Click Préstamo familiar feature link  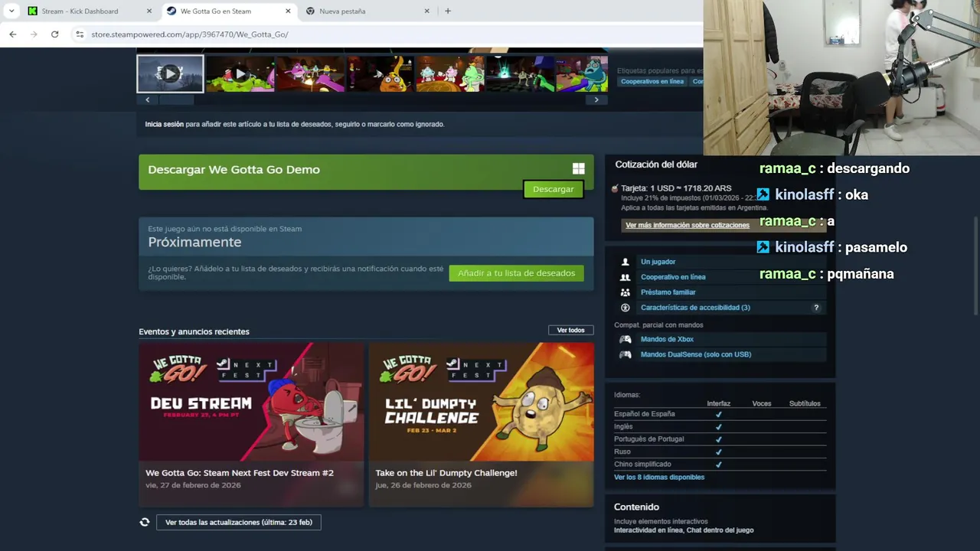click(668, 292)
